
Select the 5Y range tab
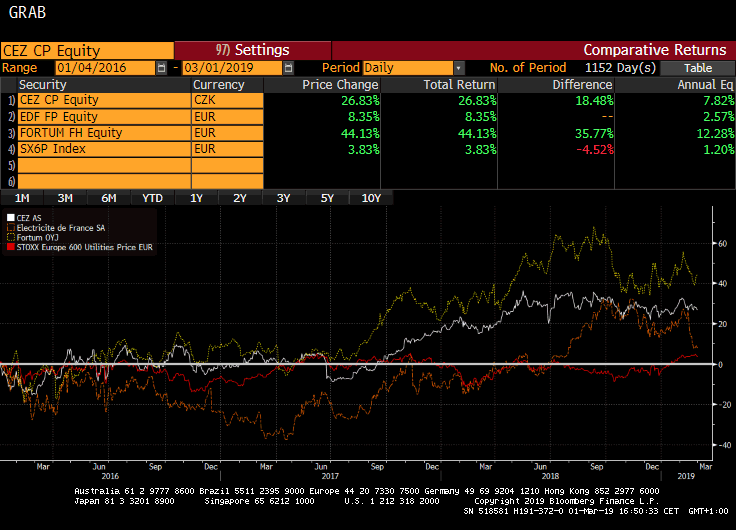point(327,198)
